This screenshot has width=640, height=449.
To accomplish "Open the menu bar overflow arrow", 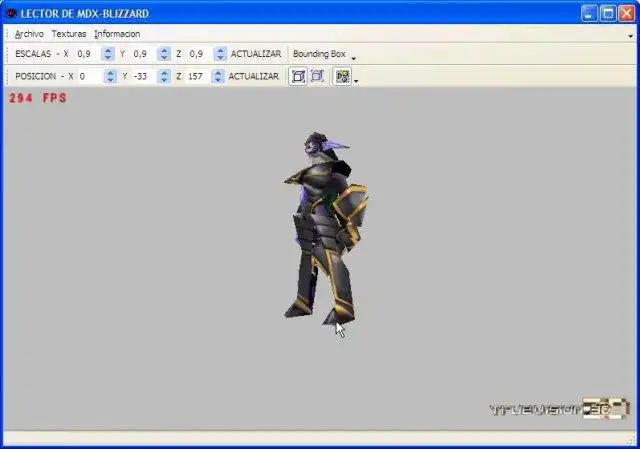I will pyautogui.click(x=631, y=36).
